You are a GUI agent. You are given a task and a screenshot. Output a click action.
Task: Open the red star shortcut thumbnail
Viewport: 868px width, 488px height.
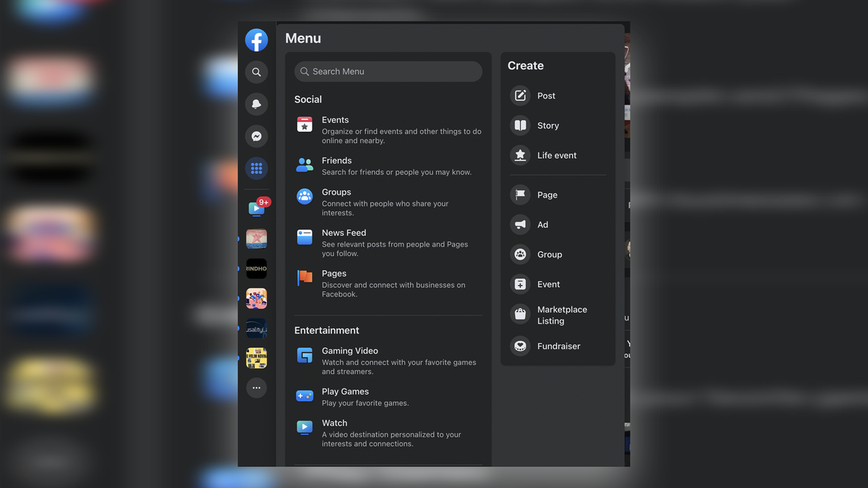point(256,239)
